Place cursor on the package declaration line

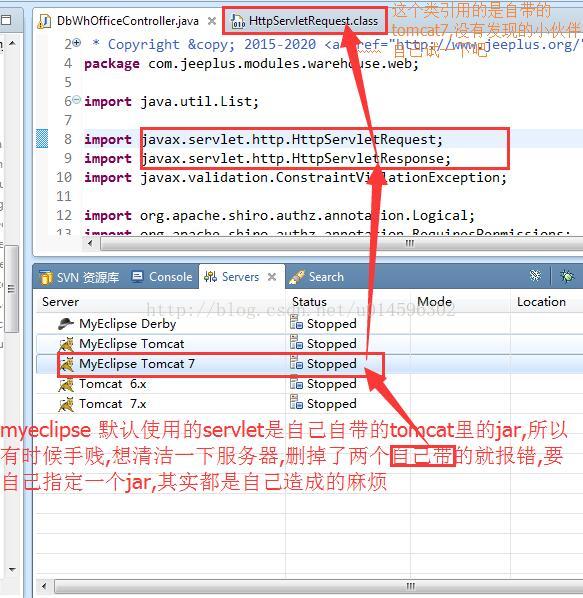(x=251, y=64)
